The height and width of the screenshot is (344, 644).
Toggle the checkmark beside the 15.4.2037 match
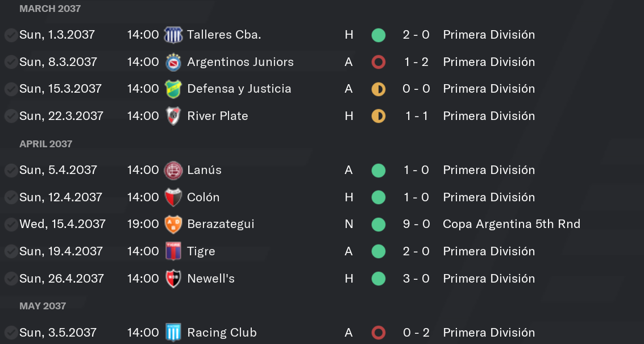[11, 225]
